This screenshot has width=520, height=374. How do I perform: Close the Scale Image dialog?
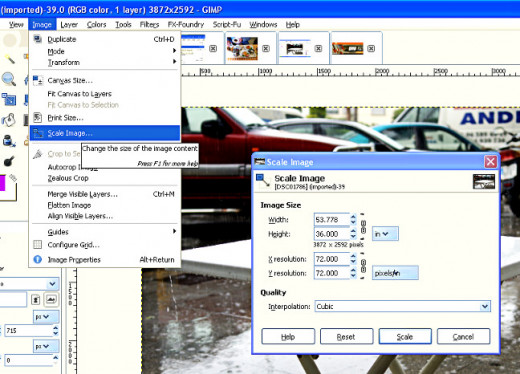coord(491,162)
